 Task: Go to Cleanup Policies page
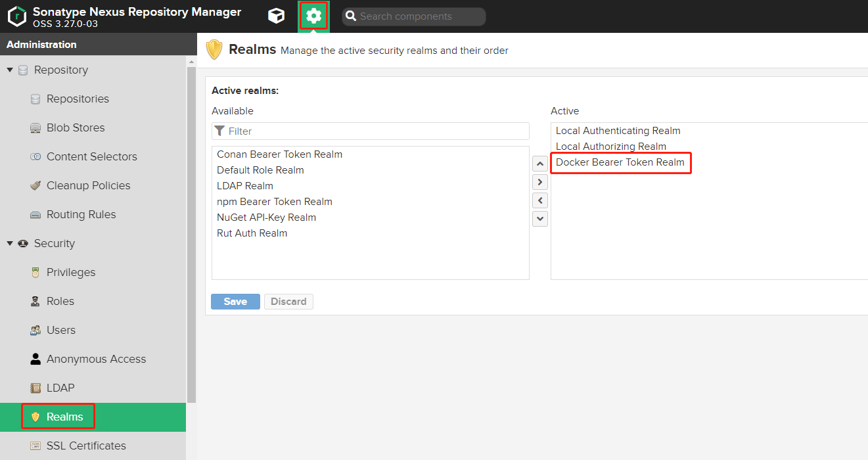click(x=88, y=185)
